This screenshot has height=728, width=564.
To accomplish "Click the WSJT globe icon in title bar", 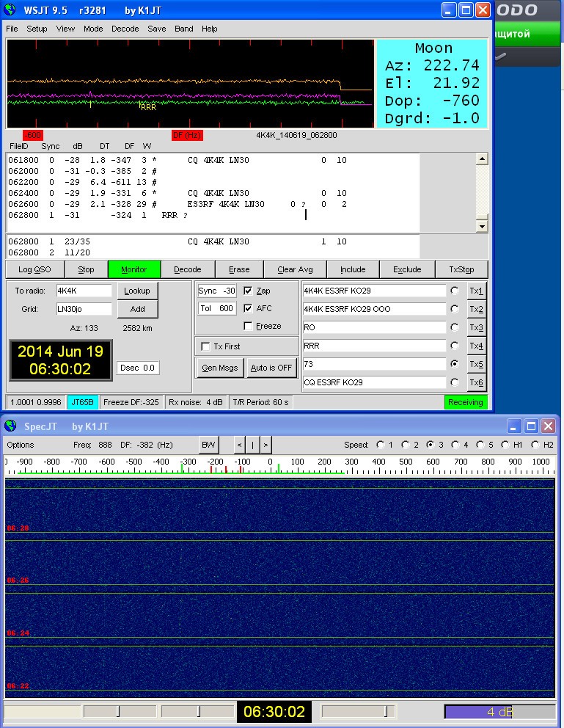I will point(10,10).
